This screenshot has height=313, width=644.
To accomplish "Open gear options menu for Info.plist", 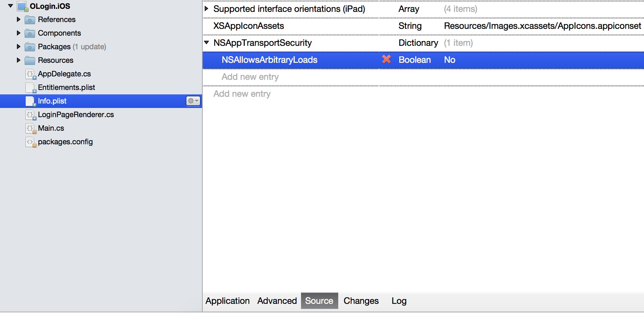I will (x=193, y=101).
